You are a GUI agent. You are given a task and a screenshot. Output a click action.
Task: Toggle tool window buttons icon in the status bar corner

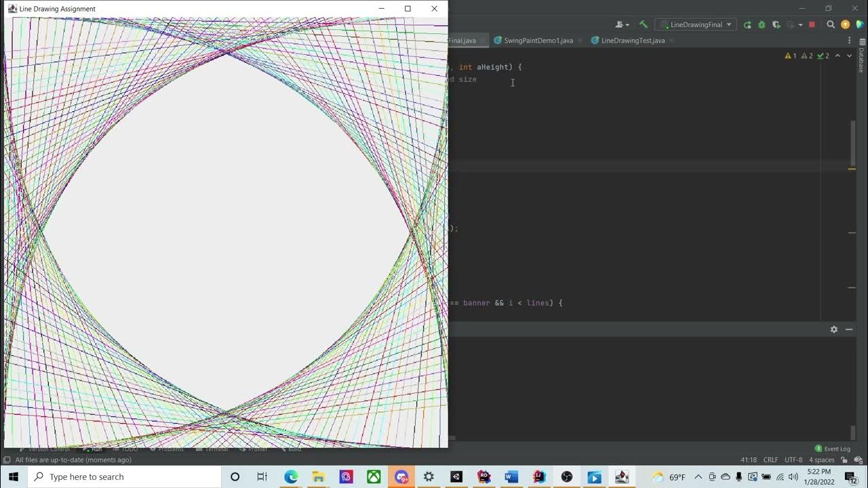[7, 460]
